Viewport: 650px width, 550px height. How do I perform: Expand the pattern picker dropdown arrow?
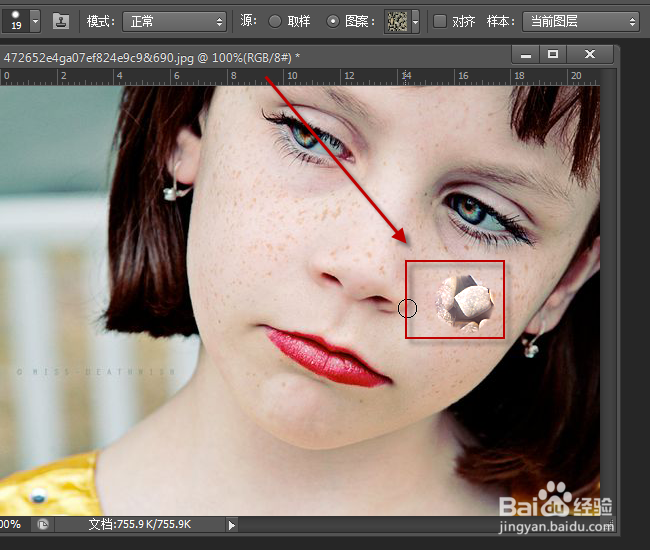coord(415,22)
